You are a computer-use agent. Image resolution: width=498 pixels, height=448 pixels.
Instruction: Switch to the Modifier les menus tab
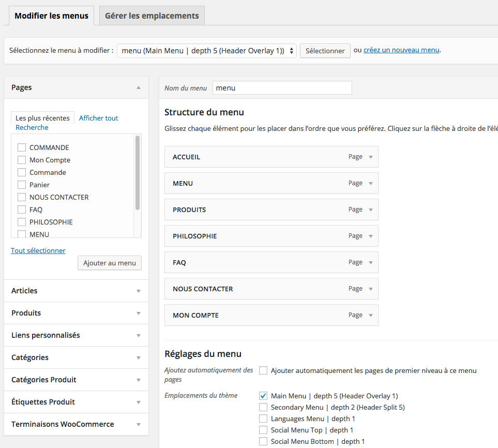[51, 16]
